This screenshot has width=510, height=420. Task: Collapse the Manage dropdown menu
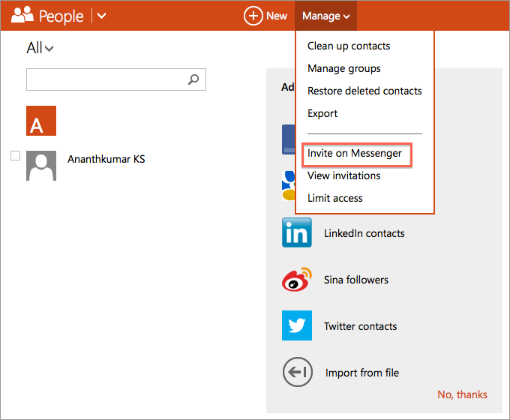[x=325, y=16]
